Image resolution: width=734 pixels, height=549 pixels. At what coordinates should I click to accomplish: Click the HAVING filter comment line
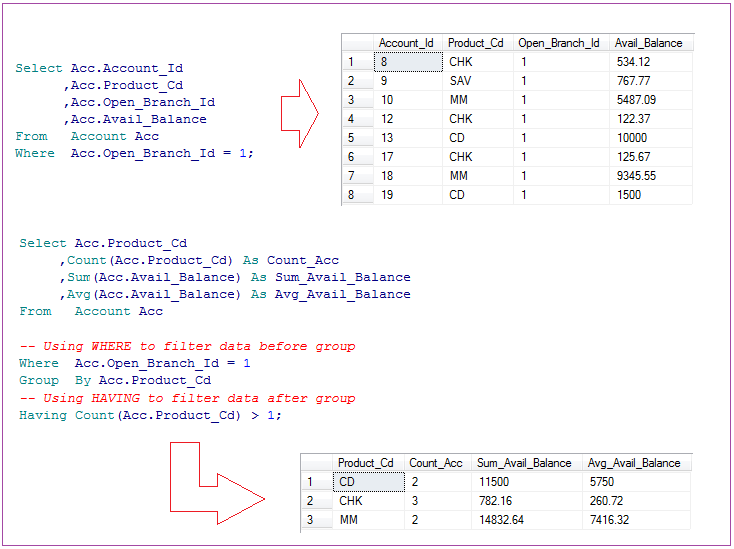(x=187, y=398)
